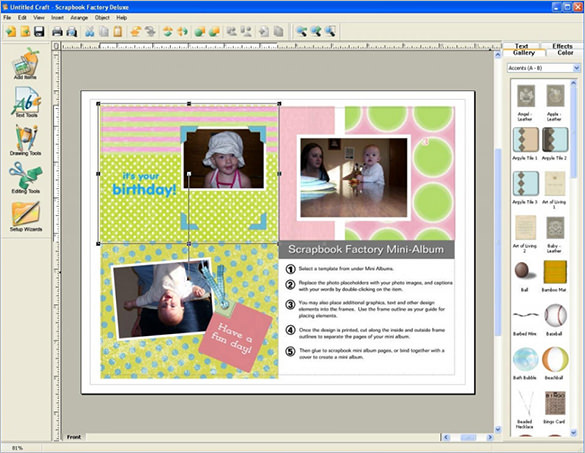This screenshot has height=453, width=585.
Task: Switch to the Effects tab
Action: (x=562, y=46)
